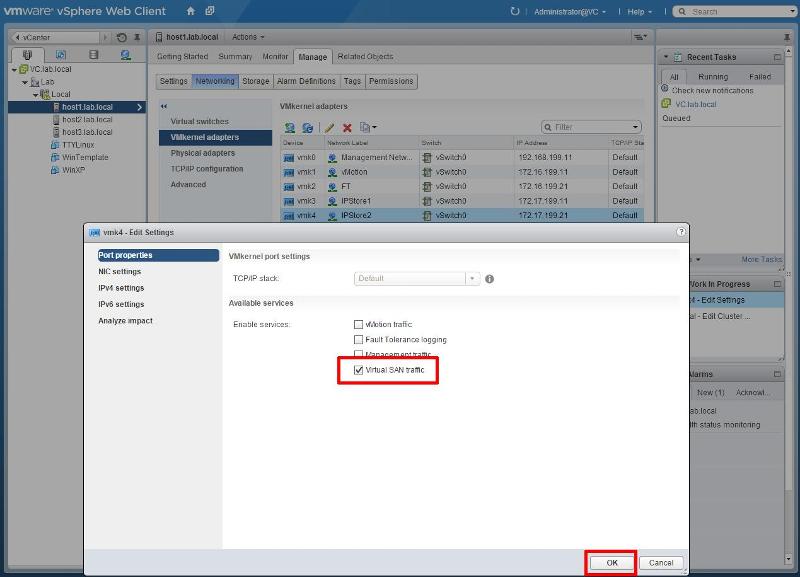Click the add host networking icon
This screenshot has height=577, width=800.
tap(290, 128)
